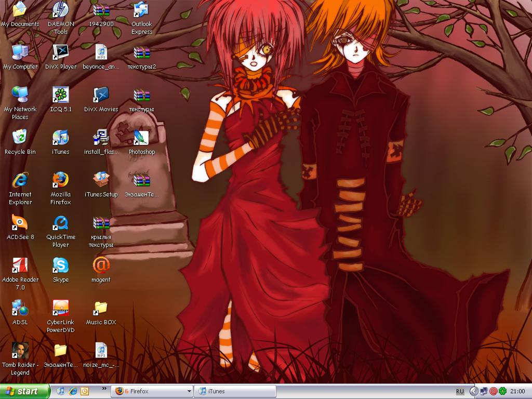Viewport: 532px width, 399px height.
Task: Open the green ICQ flower tray icon
Action: coord(503,391)
